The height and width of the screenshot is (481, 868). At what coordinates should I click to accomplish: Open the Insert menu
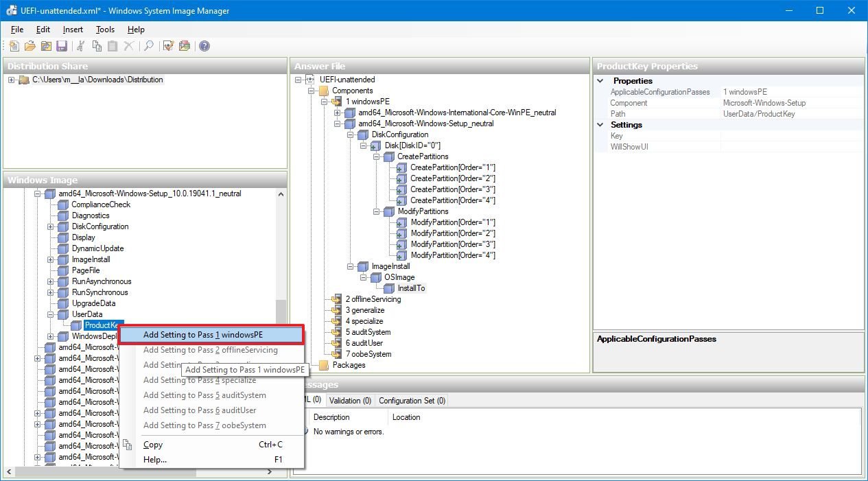73,30
